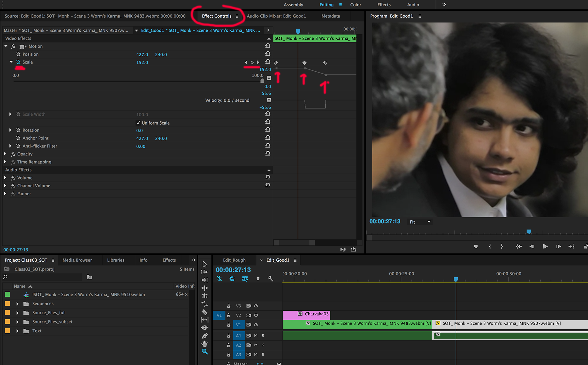Select the Zoom tool magnifier

204,352
